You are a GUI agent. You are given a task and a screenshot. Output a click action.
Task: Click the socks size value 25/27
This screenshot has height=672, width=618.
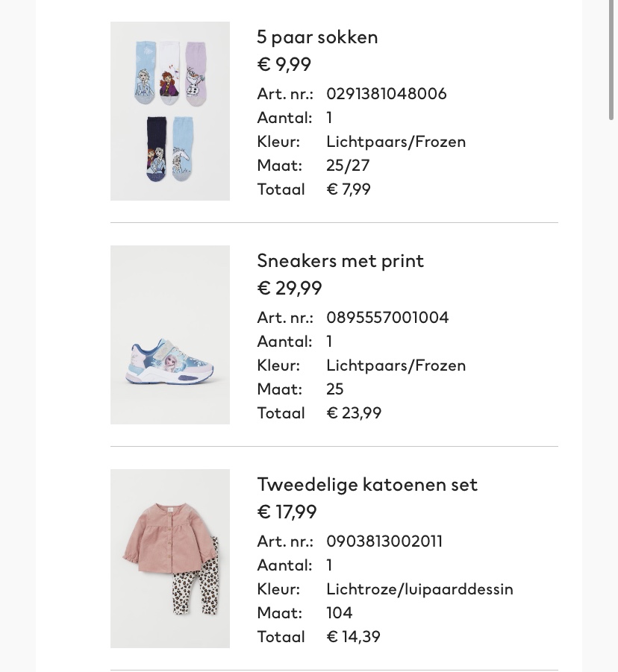(x=348, y=166)
